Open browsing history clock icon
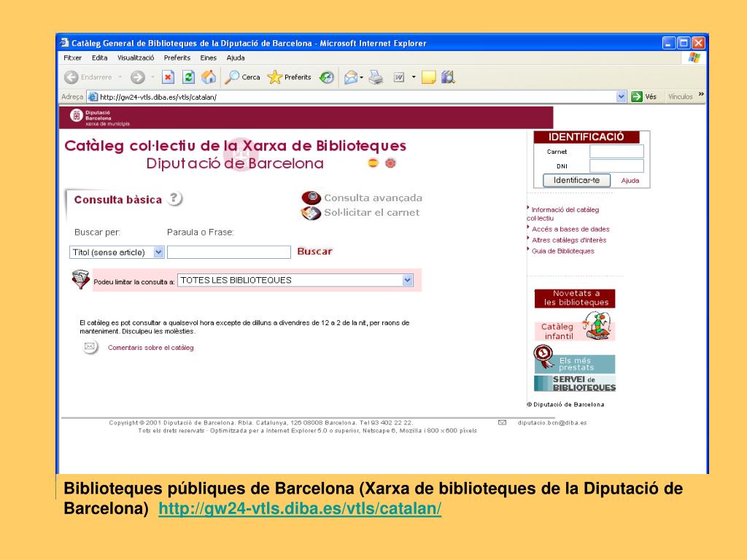The image size is (747, 560). 326,77
